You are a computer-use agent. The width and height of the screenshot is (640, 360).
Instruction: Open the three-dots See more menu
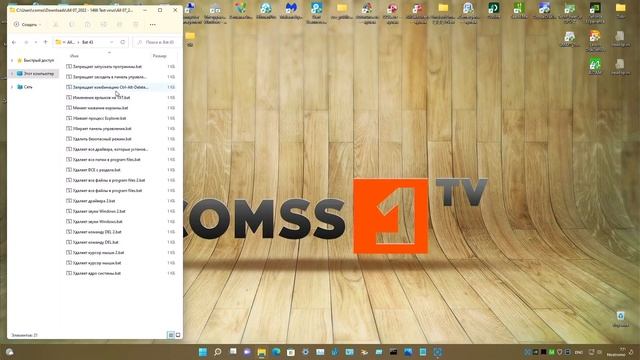click(x=153, y=24)
